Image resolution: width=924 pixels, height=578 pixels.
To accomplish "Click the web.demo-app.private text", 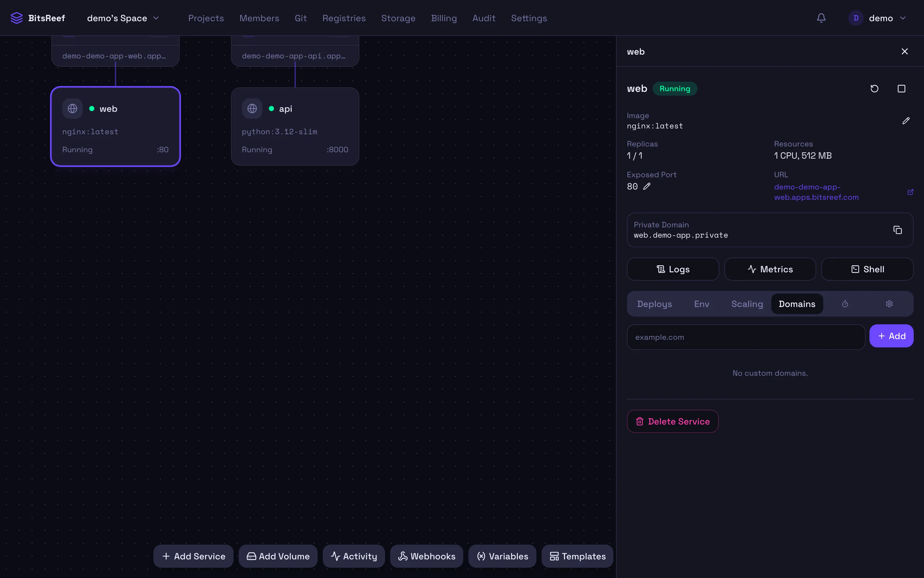I will (x=681, y=235).
